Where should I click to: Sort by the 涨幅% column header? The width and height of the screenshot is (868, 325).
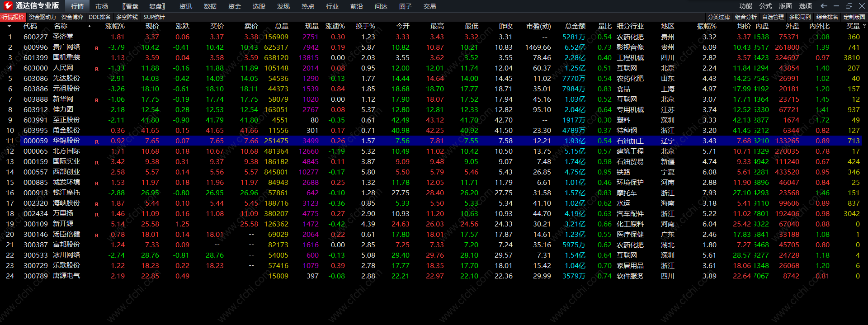(x=115, y=26)
